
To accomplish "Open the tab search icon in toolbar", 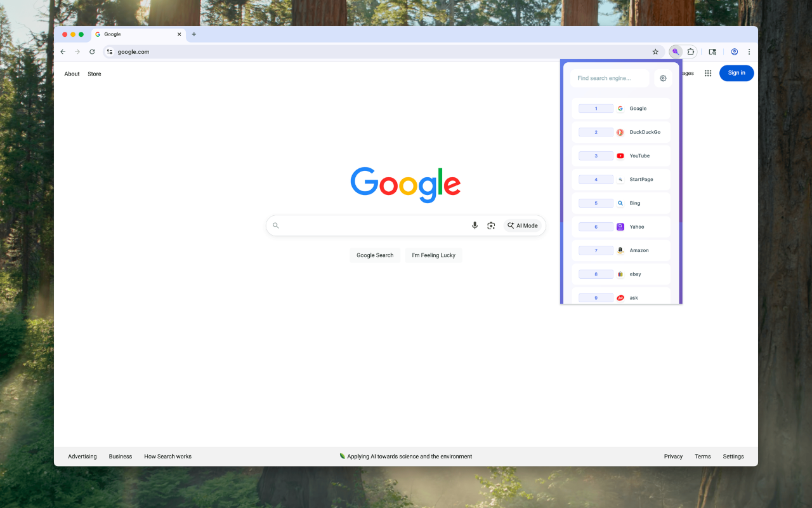I will [x=712, y=52].
